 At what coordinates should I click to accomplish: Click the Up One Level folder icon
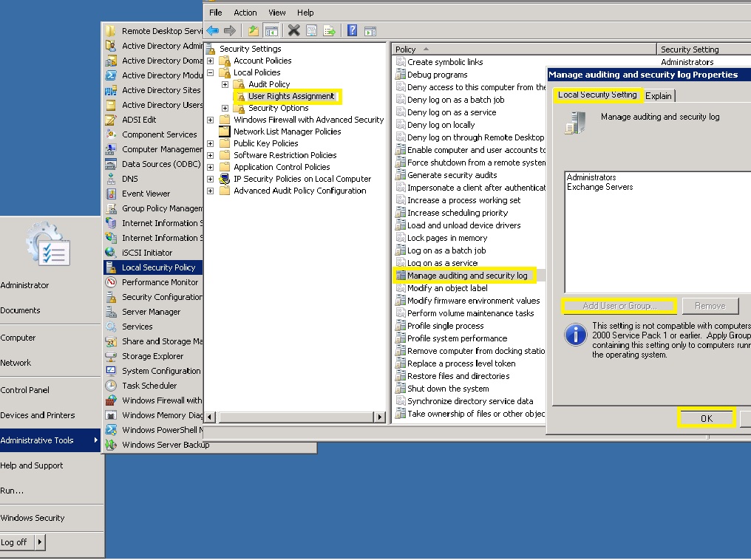pos(254,30)
